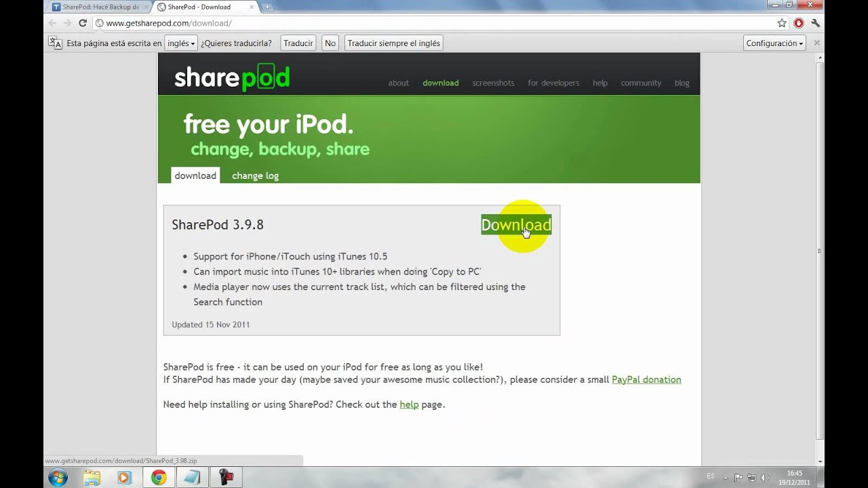Switch to the change log tab
Image resolution: width=868 pixels, height=488 pixels.
(255, 176)
